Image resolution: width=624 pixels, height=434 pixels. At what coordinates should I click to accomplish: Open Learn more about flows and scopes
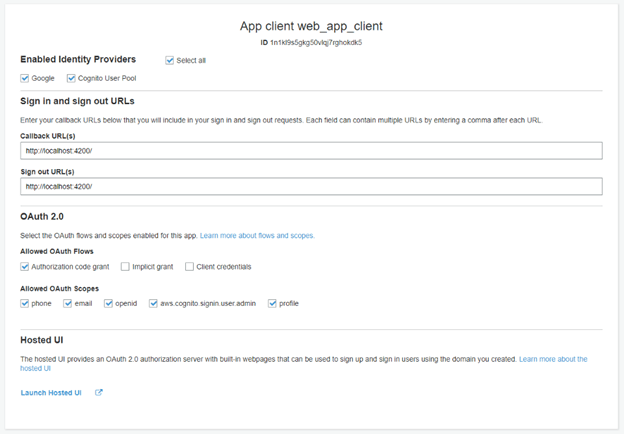coord(257,236)
